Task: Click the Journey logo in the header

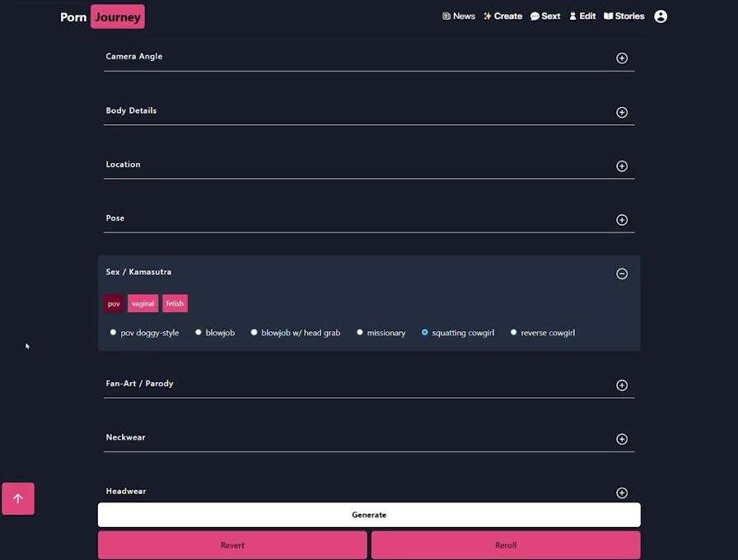Action: tap(117, 17)
